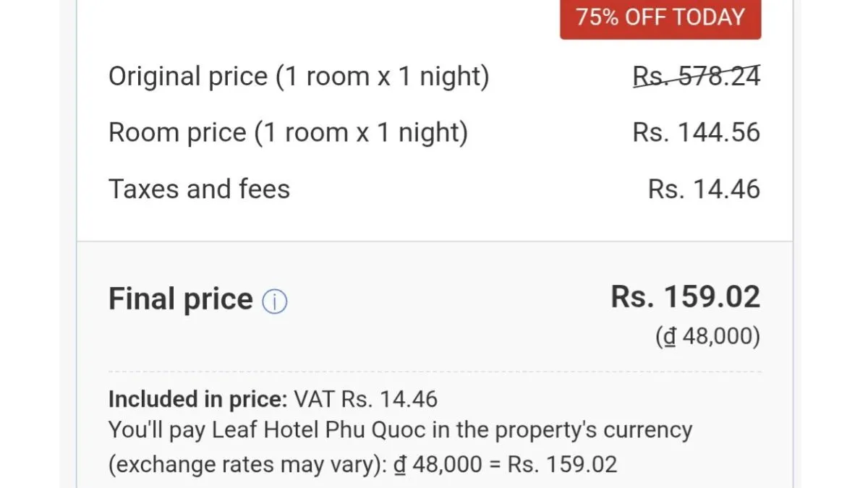The image size is (868, 488).
Task: Click the Rs. 144.56 room price amount
Action: [x=697, y=133]
